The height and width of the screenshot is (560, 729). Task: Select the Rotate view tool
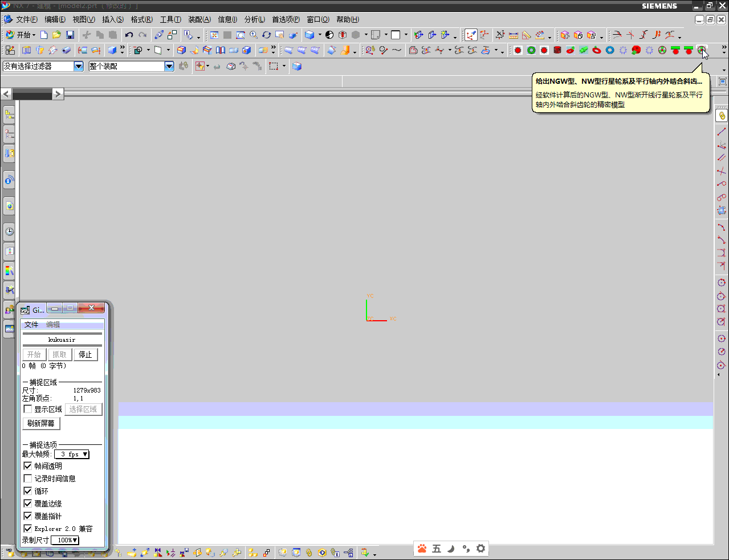[266, 35]
